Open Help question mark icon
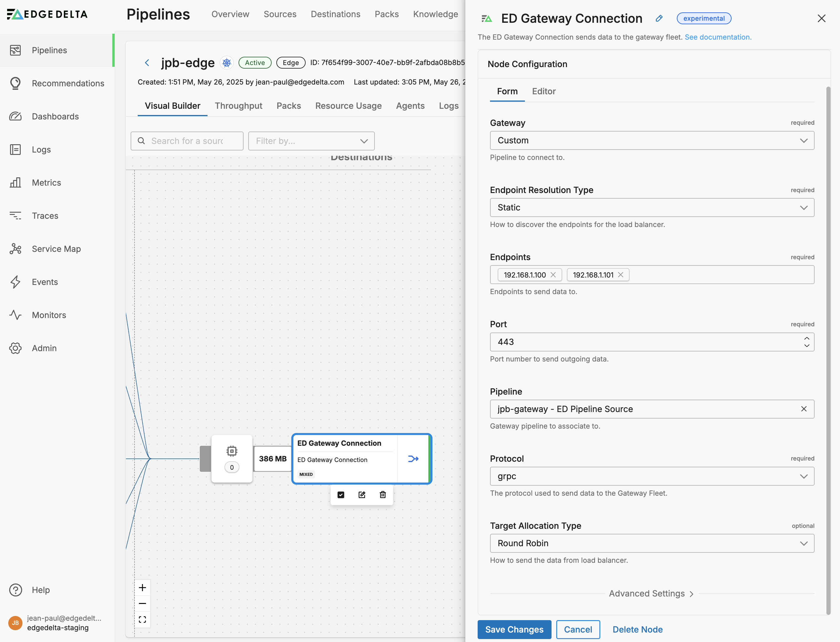The image size is (840, 642). (15, 590)
